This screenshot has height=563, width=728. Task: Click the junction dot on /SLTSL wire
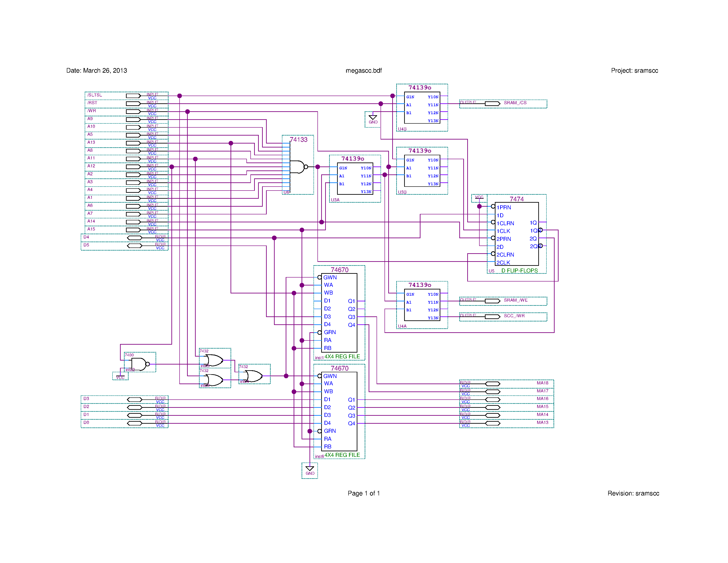pos(179,96)
